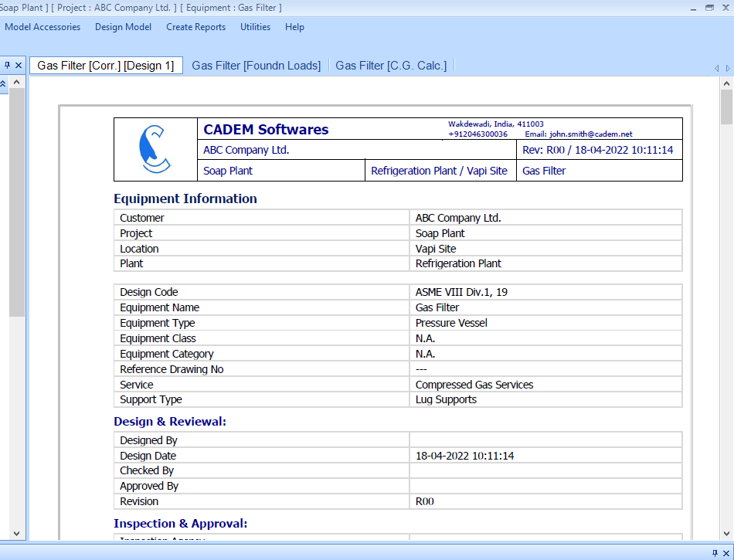This screenshot has height=560, width=734.
Task: Click the Design Date value 18-04-2022 10:11:14
Action: (x=465, y=456)
